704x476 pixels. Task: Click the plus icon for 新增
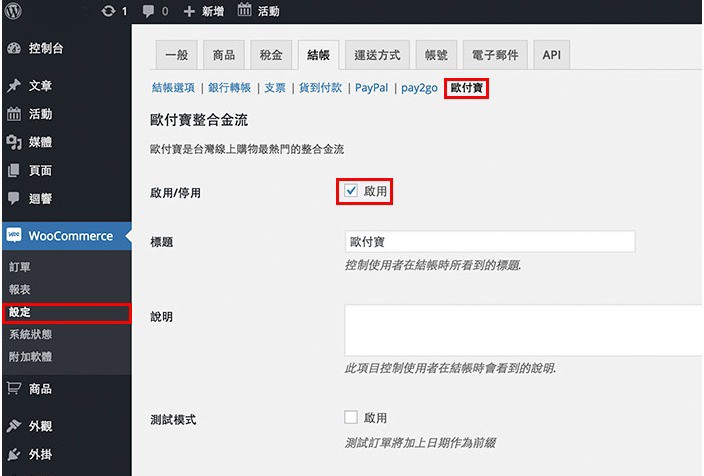(189, 11)
